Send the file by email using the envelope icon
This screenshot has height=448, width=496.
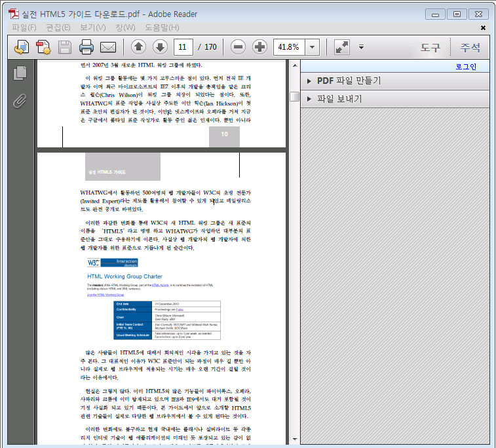(x=108, y=47)
